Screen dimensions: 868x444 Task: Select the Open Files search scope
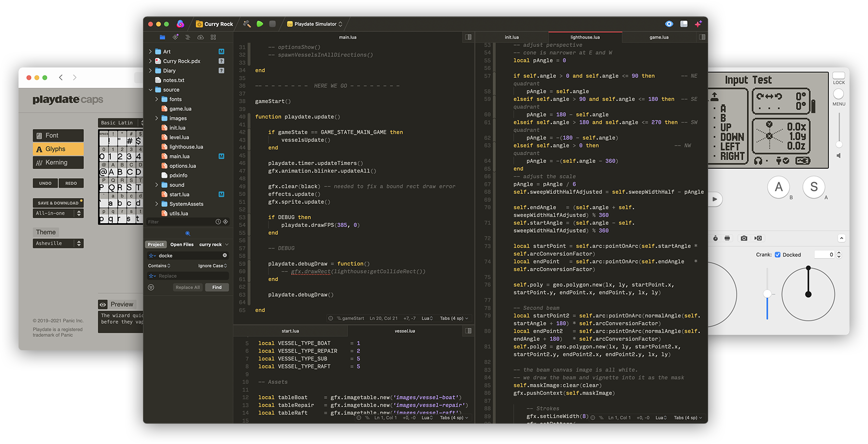click(x=182, y=245)
